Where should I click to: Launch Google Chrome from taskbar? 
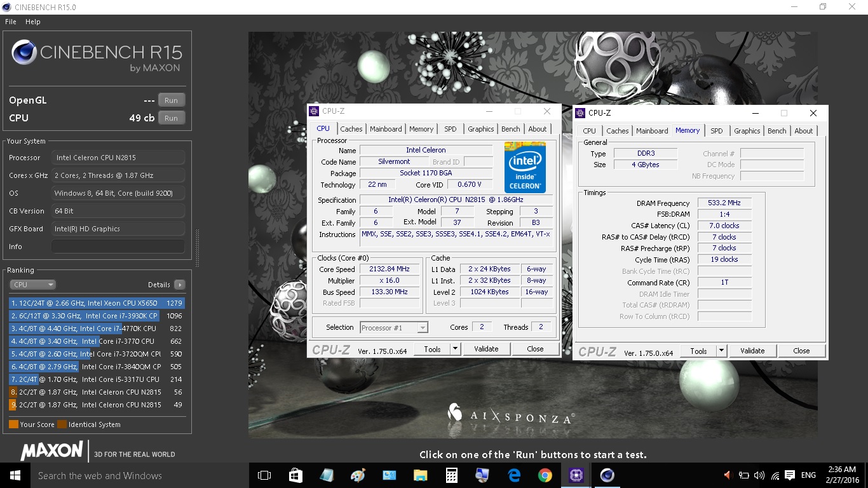click(x=545, y=475)
